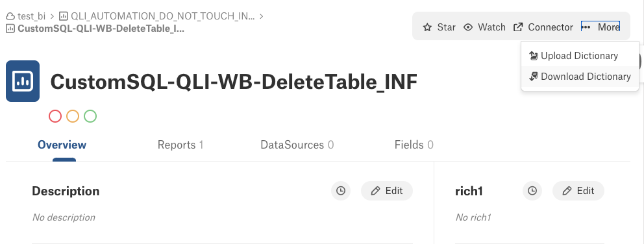Select the red circle flag
This screenshot has height=244, width=644.
[x=55, y=116]
